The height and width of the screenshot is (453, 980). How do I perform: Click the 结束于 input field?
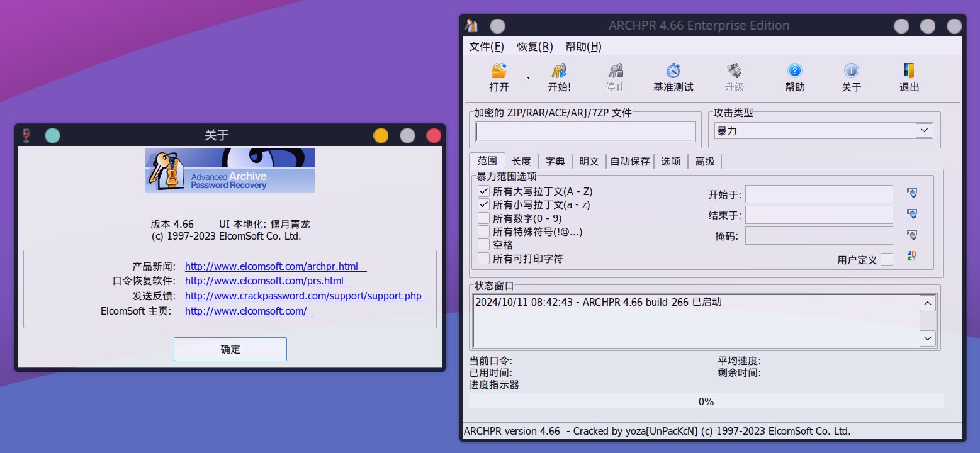[x=819, y=215]
